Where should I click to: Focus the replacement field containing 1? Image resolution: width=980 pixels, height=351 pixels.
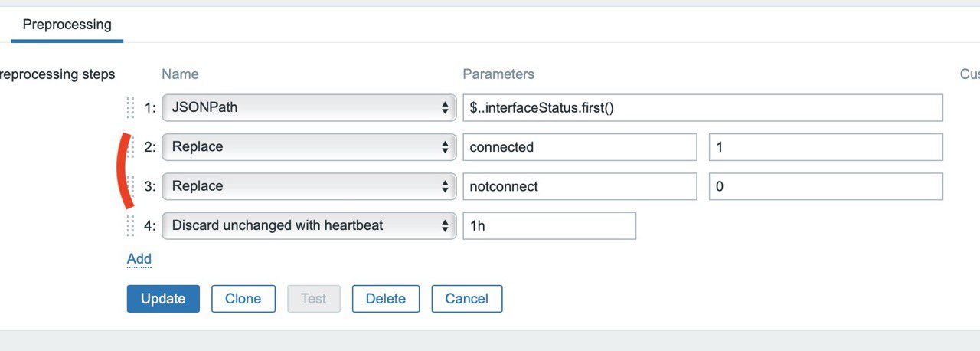point(826,147)
